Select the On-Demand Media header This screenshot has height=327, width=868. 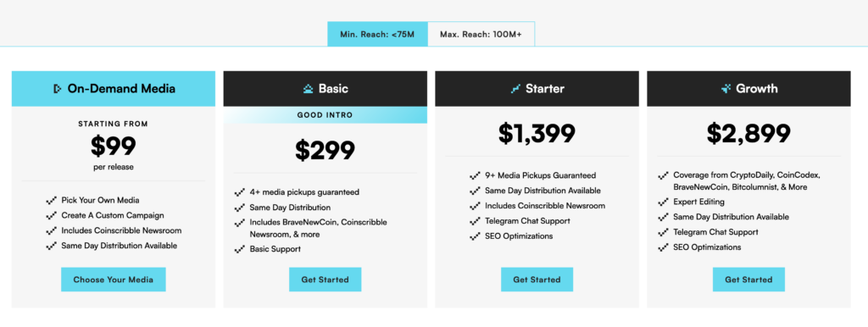[x=114, y=89]
